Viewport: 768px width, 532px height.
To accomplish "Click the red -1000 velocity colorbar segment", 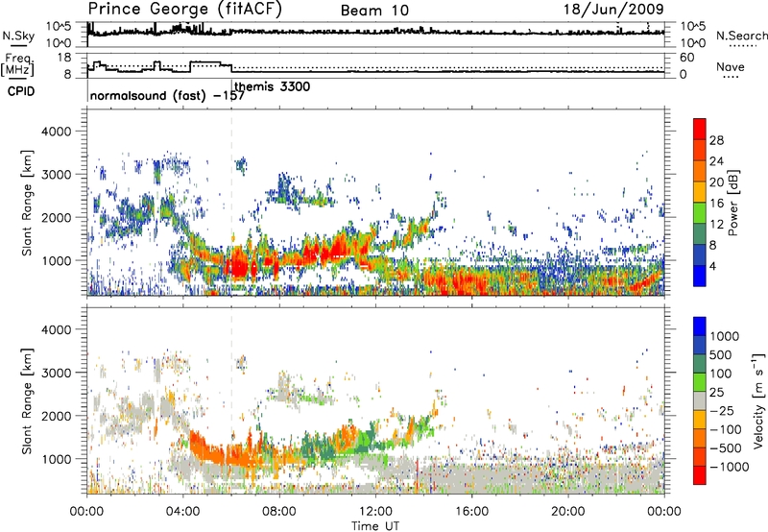I will (700, 475).
